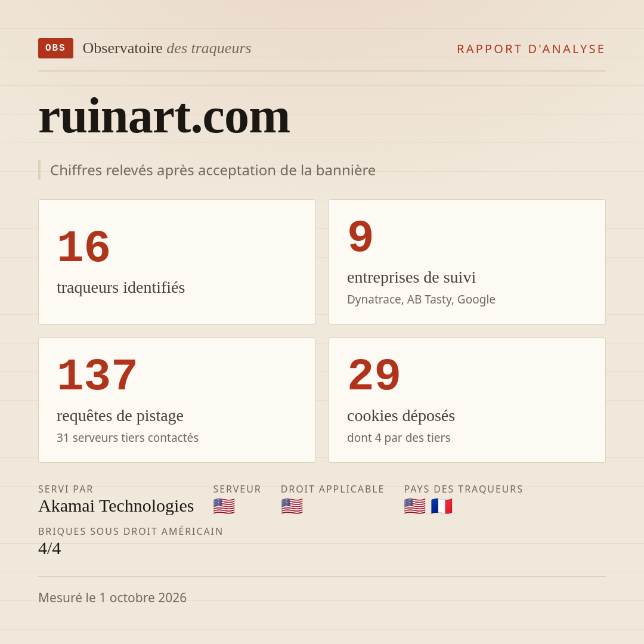Click the Briques sous droit américain label
Screen dimensions: 644x644
[131, 531]
